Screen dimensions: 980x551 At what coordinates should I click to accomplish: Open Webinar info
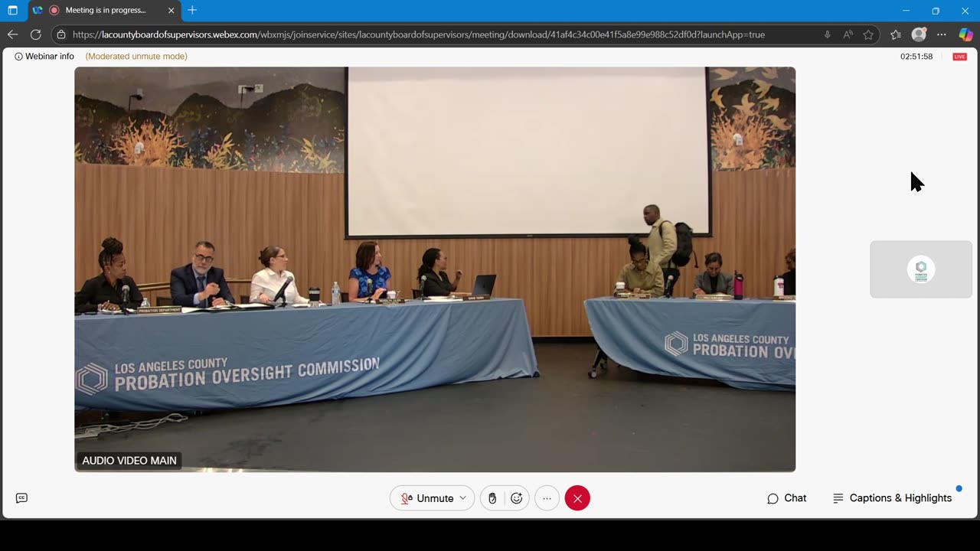coord(44,57)
